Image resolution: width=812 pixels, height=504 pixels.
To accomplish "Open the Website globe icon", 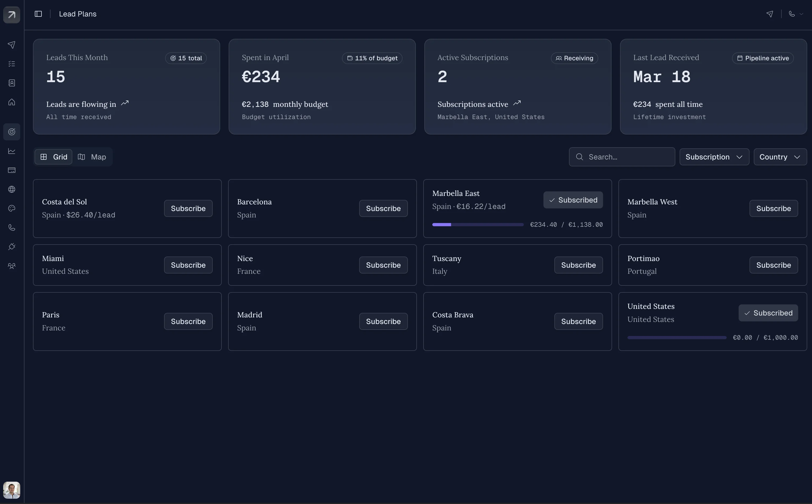I will (x=12, y=189).
